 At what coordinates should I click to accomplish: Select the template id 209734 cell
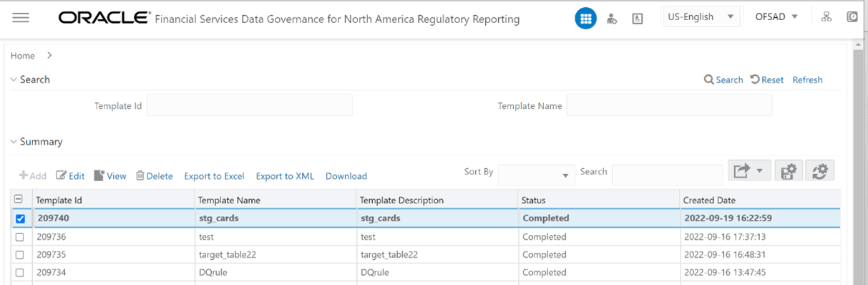coord(113,272)
